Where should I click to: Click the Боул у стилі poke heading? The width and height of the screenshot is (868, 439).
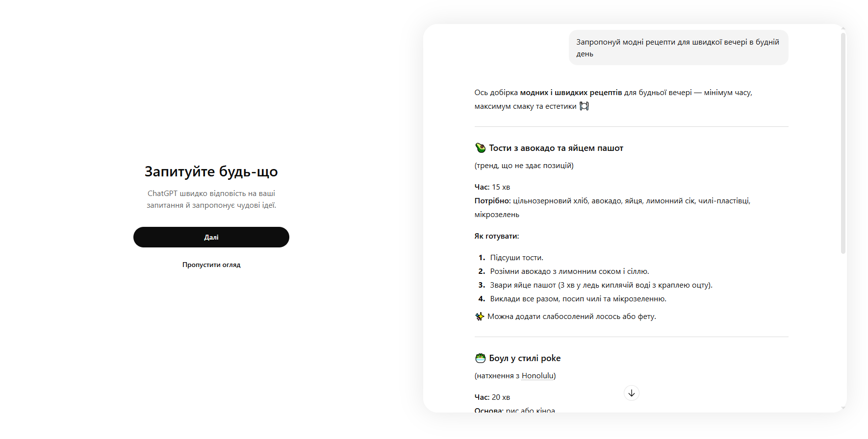(x=524, y=358)
